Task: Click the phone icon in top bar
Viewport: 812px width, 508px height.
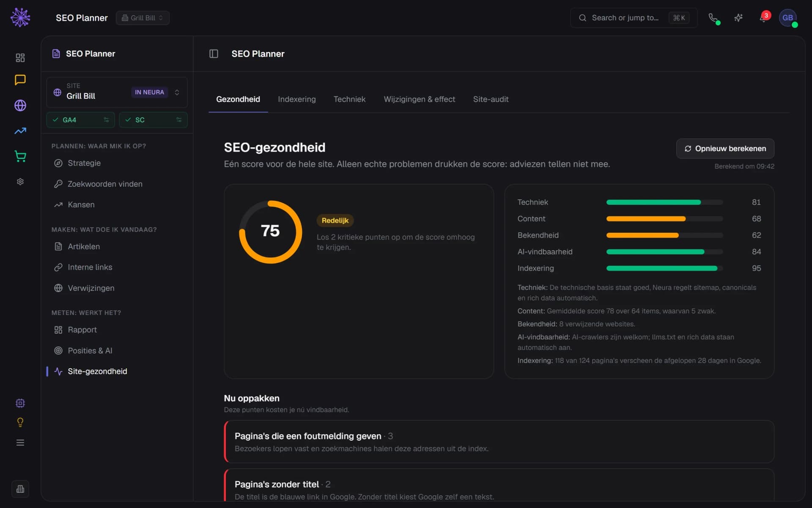Action: (x=713, y=18)
